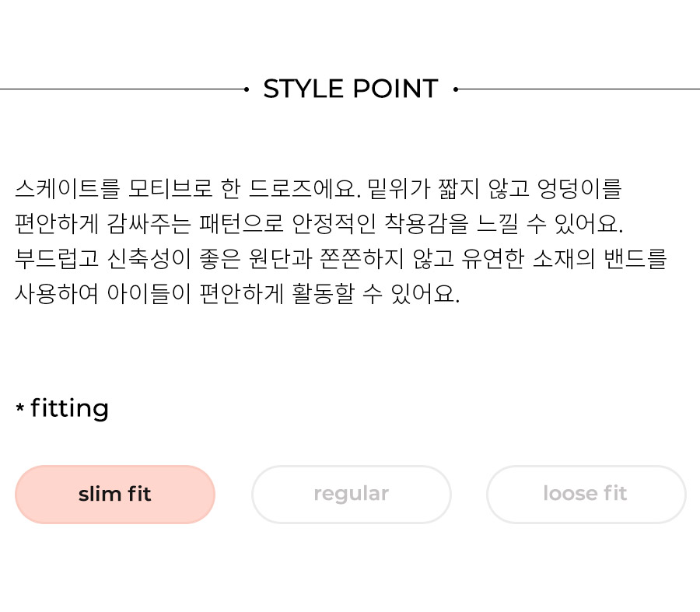Viewport: 700px width, 612px height.
Task: Click the word 엉덩이를 ending line one
Action: [579, 188]
